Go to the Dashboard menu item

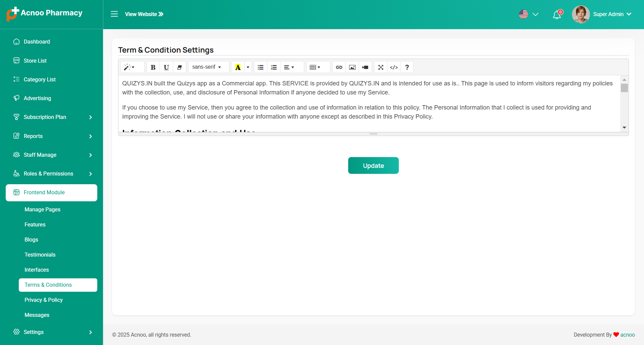coord(37,42)
